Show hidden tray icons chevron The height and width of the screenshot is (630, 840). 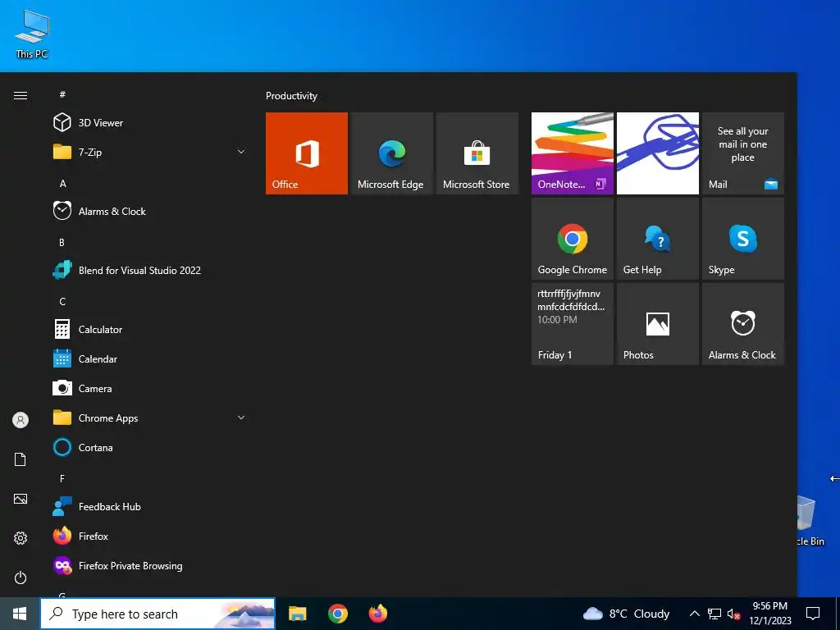point(694,614)
